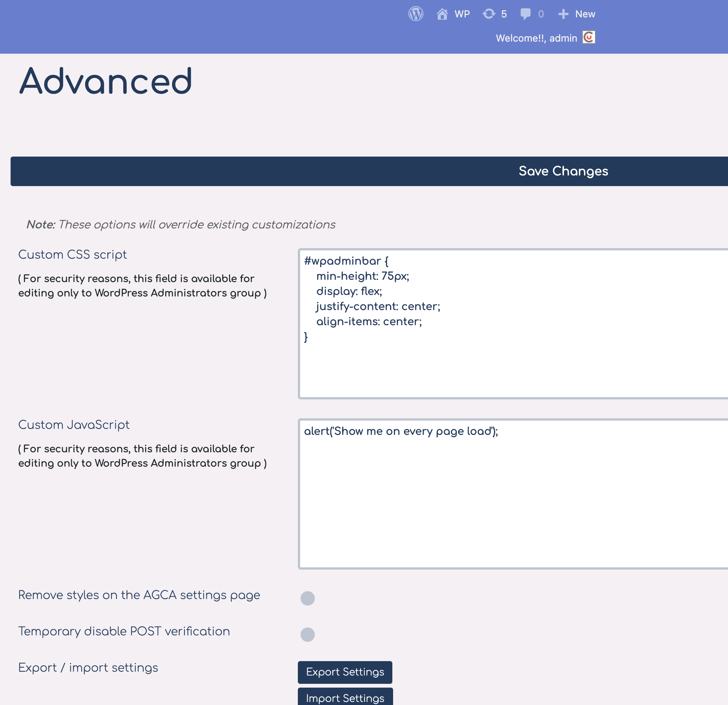Expand the New dropdown menu
728x705 pixels.
point(584,14)
